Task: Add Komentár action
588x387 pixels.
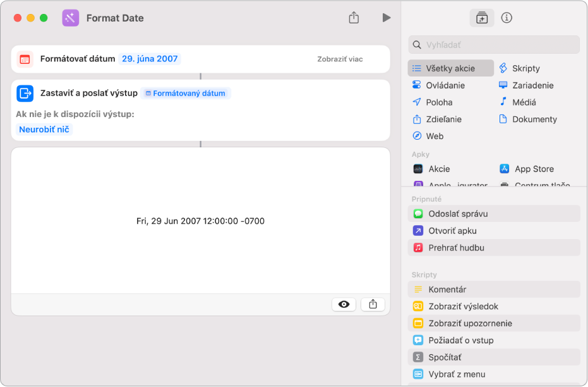Action: pos(494,290)
